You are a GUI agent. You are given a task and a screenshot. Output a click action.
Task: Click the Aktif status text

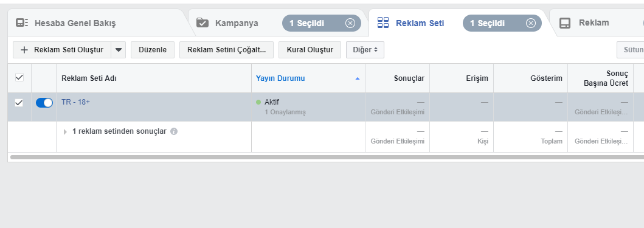click(x=271, y=102)
